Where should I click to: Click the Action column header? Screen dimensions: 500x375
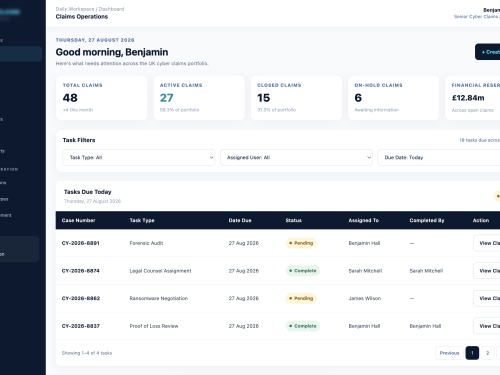point(481,220)
